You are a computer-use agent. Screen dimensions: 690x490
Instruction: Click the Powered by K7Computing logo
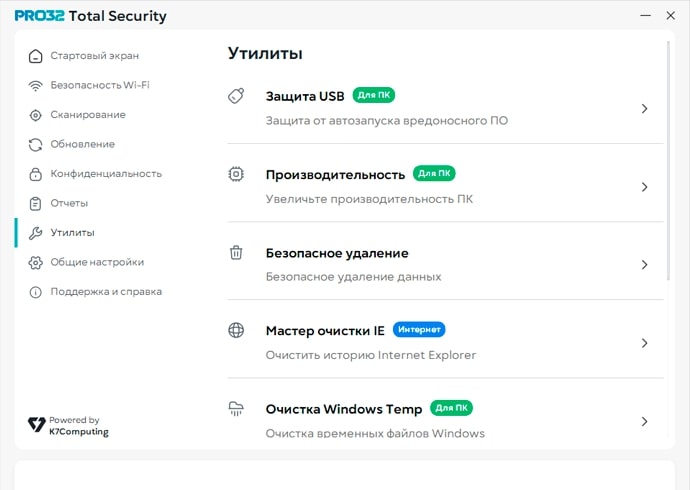pos(69,426)
